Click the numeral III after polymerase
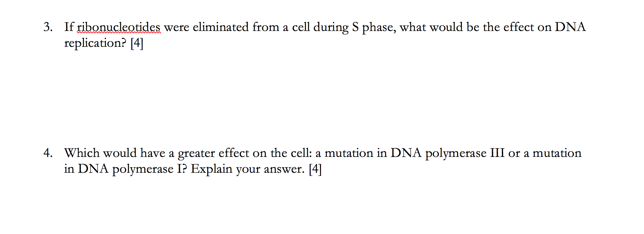Viewport: 644px width, 234px height. pyautogui.click(x=497, y=153)
